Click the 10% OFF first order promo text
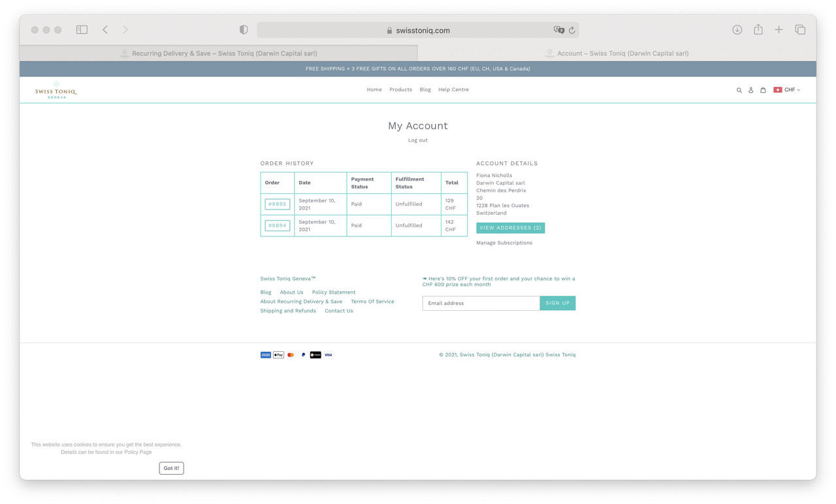836x504 pixels. (499, 281)
